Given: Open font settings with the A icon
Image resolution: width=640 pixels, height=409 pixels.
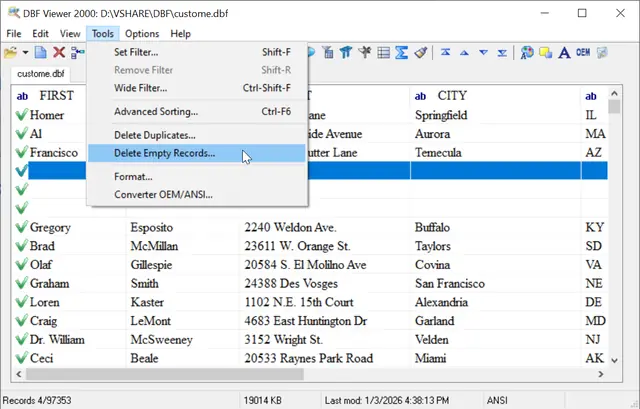Looking at the screenshot, I should (x=564, y=53).
